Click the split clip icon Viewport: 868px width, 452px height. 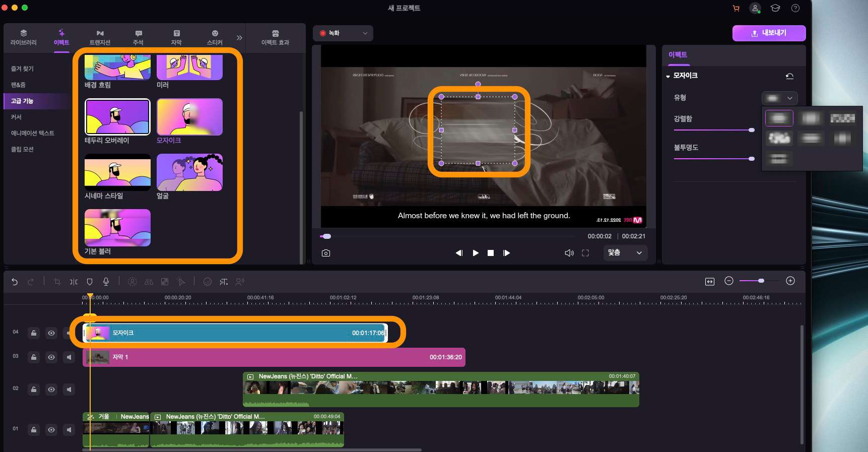tap(74, 282)
